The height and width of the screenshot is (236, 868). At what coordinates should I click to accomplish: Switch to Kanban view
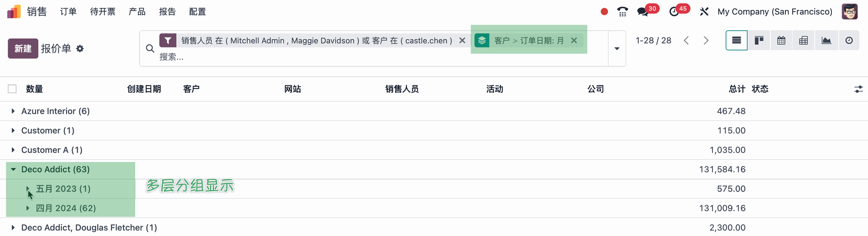[x=759, y=41]
